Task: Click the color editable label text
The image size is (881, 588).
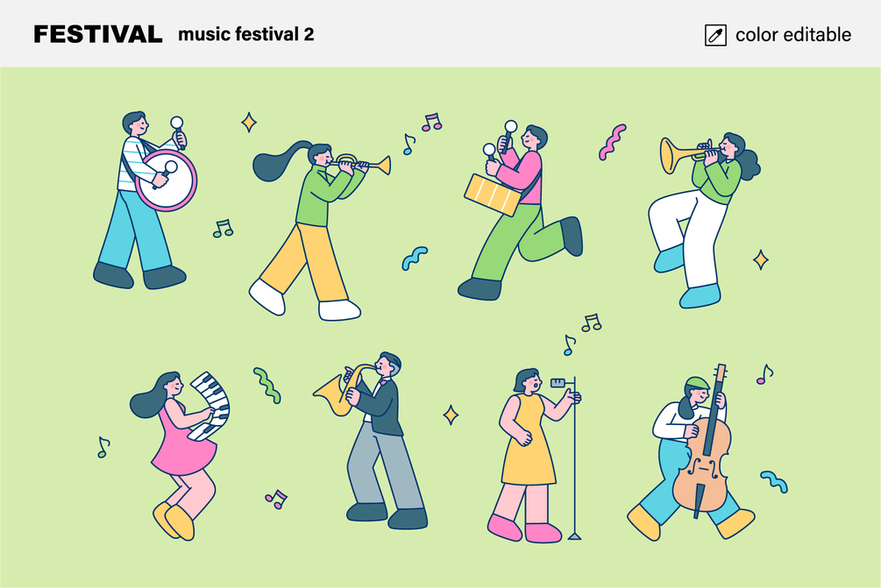Action: 793,35
